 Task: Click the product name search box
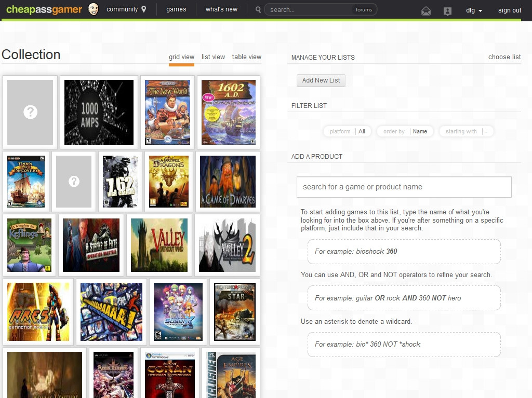pos(404,187)
